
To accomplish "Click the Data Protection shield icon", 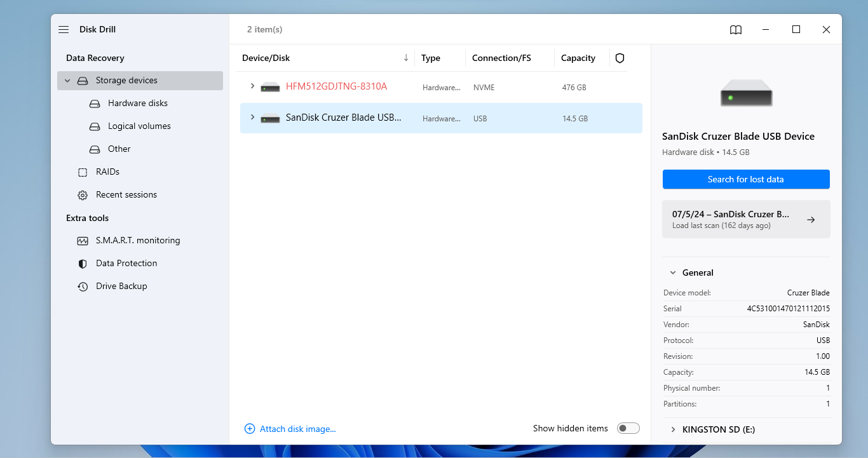I will click(x=83, y=264).
